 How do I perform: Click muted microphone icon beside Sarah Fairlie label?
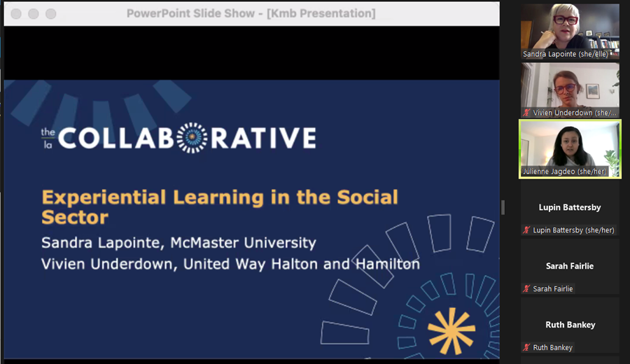526,289
